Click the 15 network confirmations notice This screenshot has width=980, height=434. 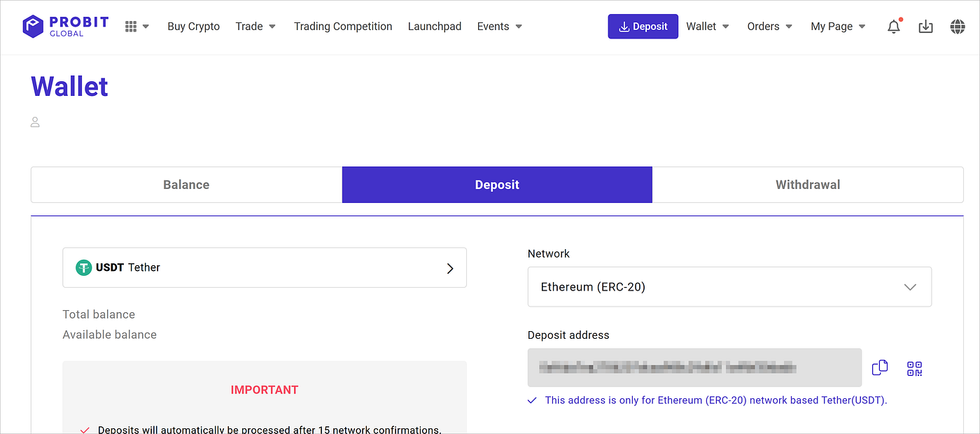[269, 429]
